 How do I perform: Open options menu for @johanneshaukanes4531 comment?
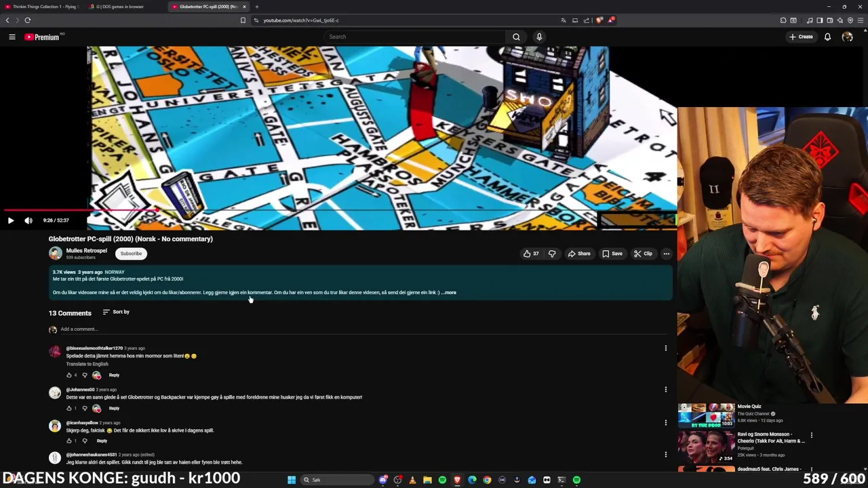(665, 455)
